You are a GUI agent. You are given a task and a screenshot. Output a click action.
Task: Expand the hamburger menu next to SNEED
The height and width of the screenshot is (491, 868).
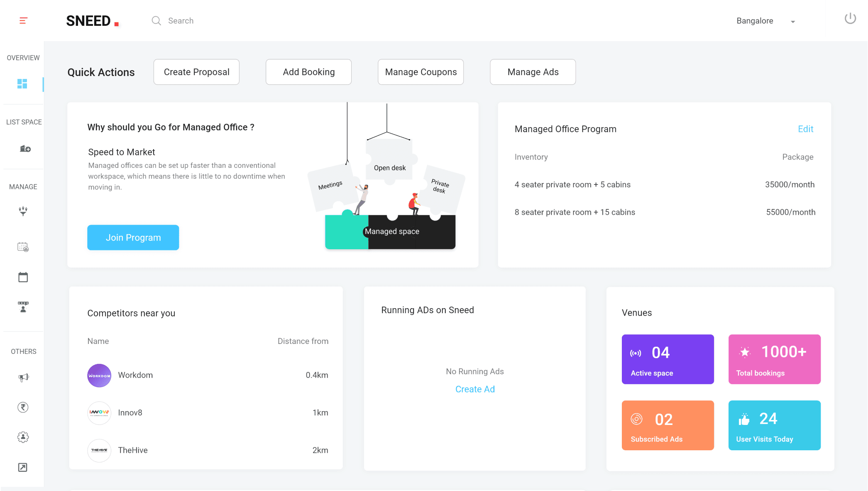(23, 20)
